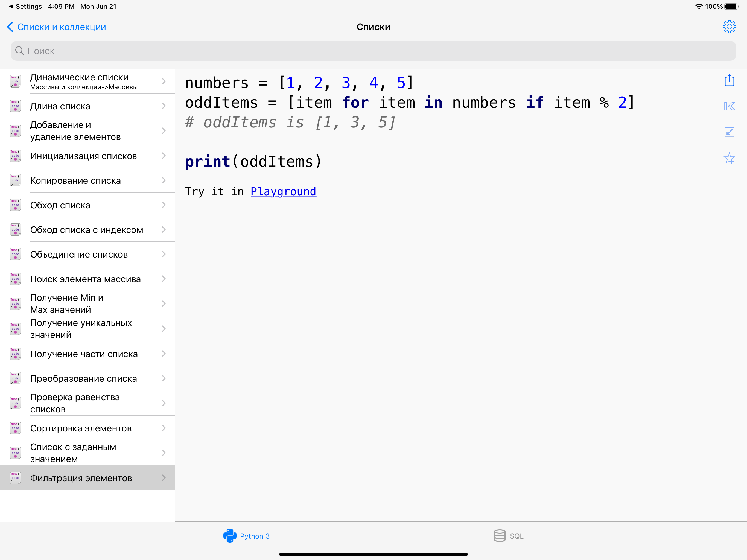Focus the Поиск search field
The image size is (747, 560).
373,51
